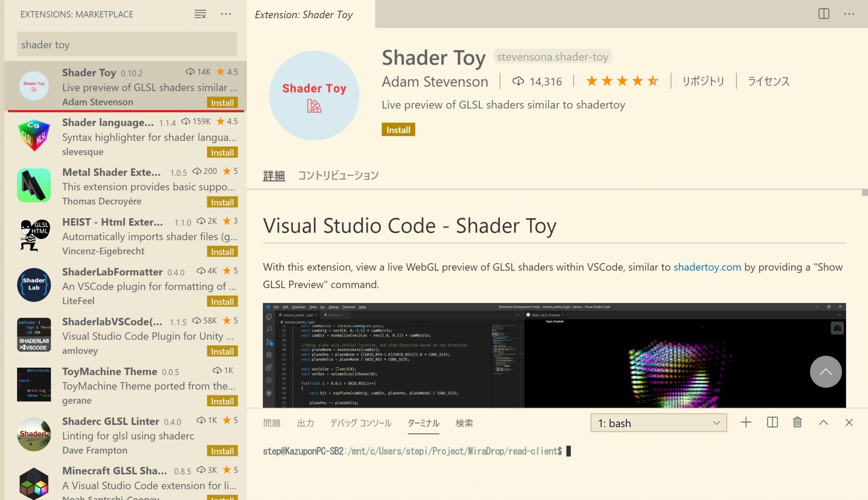
Task: Kill terminal with trash icon
Action: 797,422
